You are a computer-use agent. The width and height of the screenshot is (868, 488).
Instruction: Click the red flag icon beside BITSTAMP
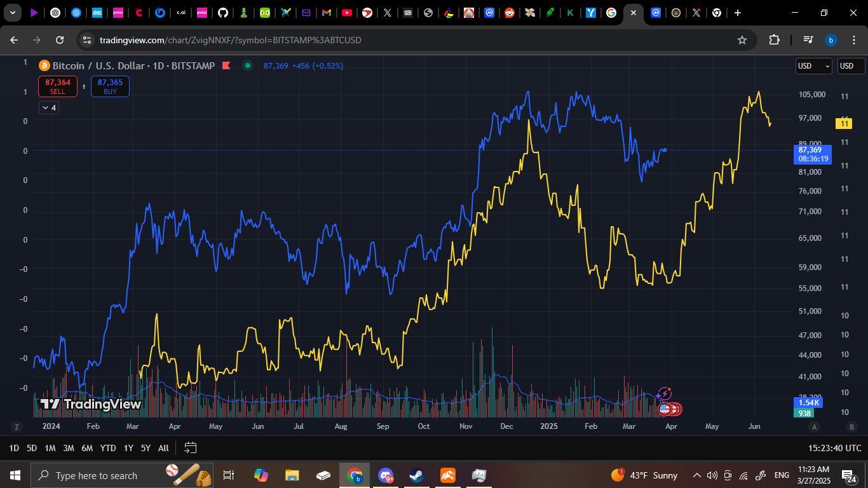tap(226, 65)
